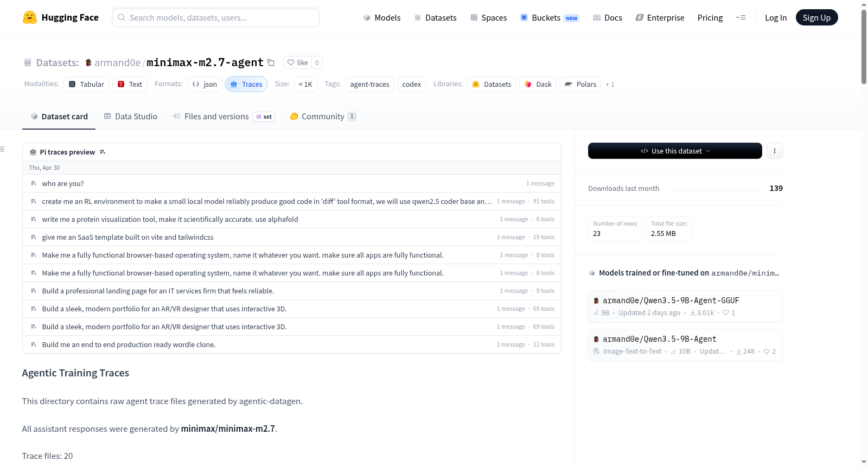
Task: Open the IT services landing page trace
Action: click(x=292, y=291)
